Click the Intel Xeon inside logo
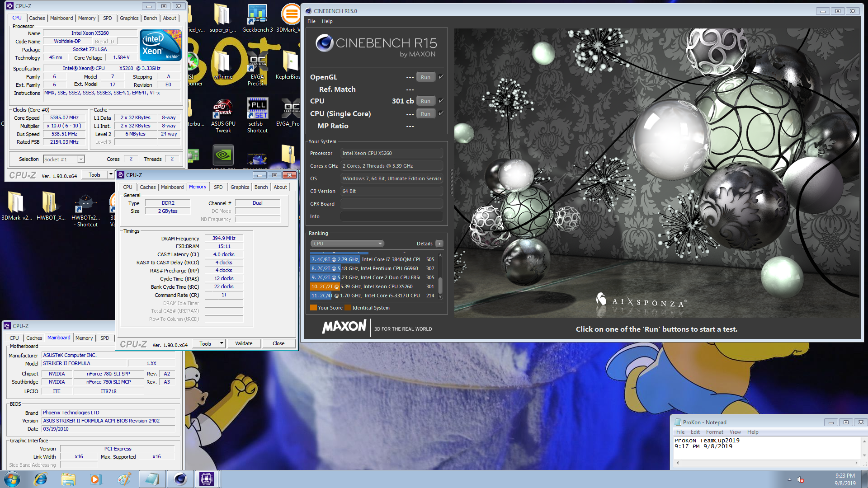 tap(160, 45)
